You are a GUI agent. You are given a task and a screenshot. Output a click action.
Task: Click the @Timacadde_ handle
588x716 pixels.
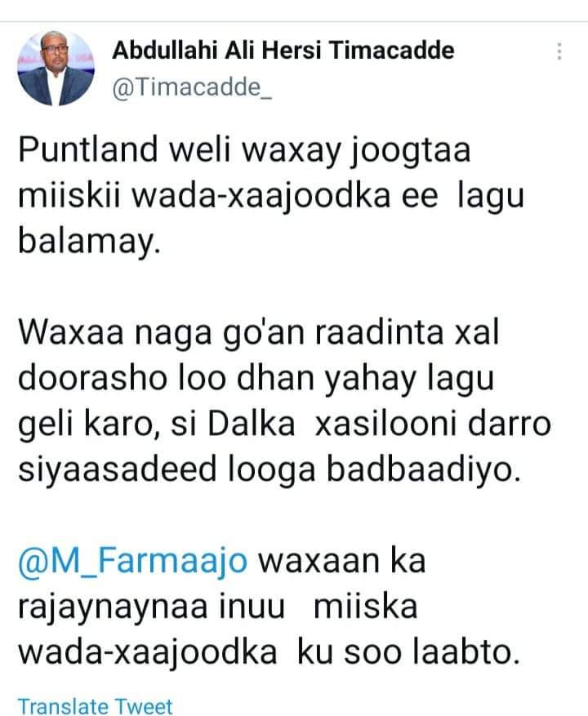click(192, 87)
